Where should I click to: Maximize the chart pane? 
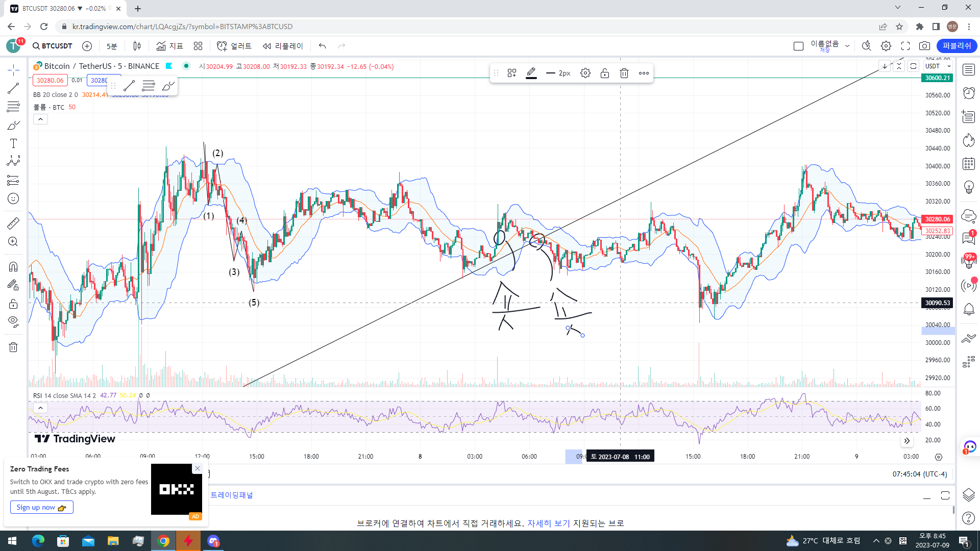click(x=914, y=66)
